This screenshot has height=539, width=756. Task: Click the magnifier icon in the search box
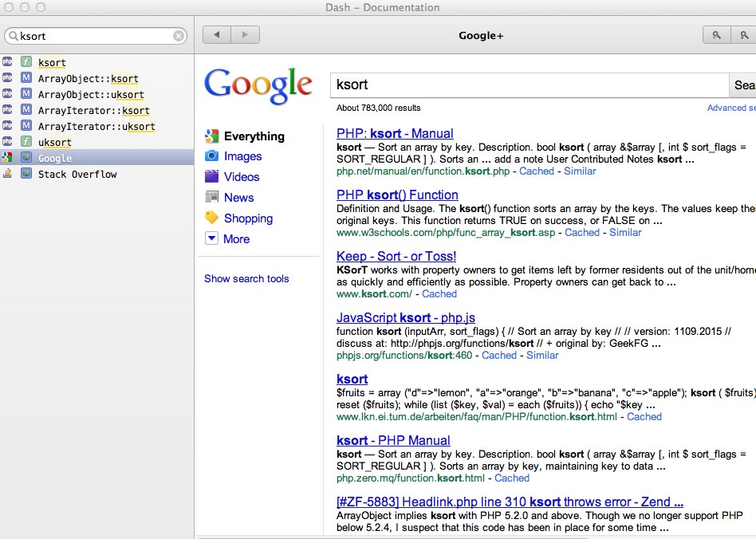coord(14,36)
